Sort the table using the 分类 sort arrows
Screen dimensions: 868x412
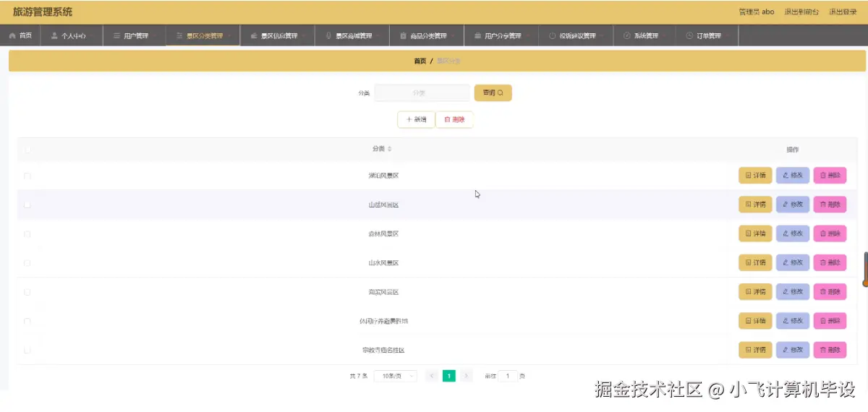[x=389, y=149]
